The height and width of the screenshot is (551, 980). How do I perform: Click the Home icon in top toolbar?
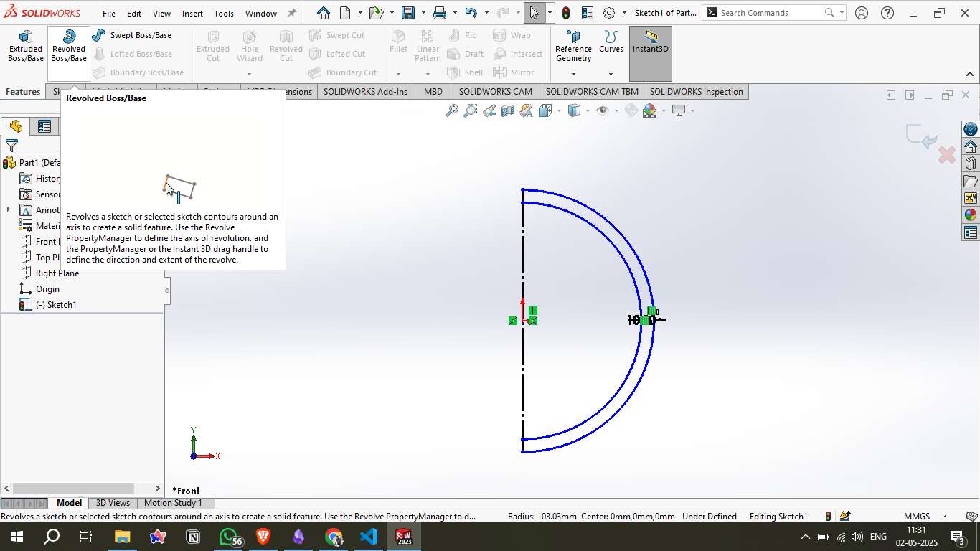(324, 13)
